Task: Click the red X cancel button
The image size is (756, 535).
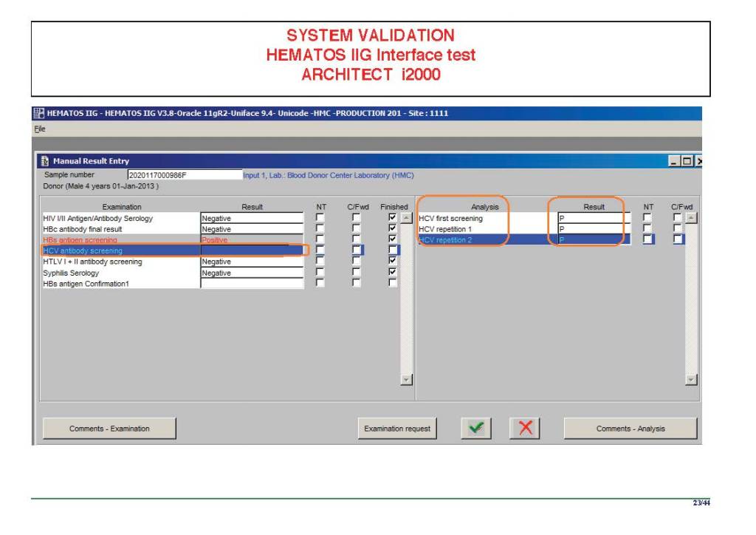Action: (x=525, y=429)
